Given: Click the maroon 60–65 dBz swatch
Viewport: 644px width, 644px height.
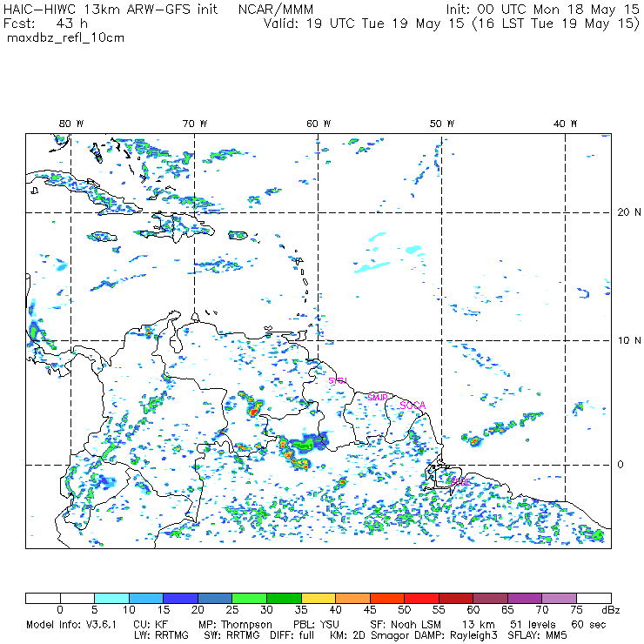Looking at the screenshot, I should (x=490, y=598).
